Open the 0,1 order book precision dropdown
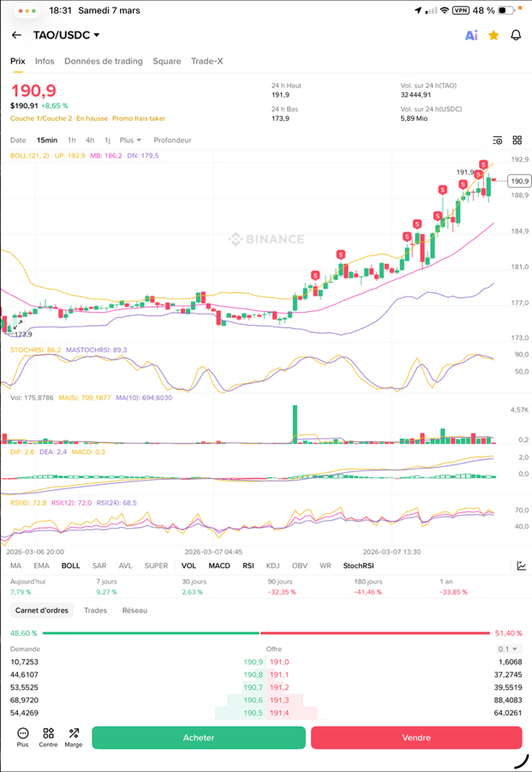The width and height of the screenshot is (532, 772). point(508,649)
